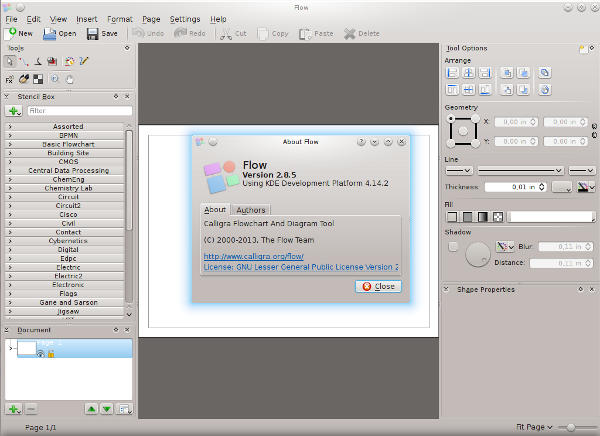
Task: Expand the Assorted stencil category
Action: tap(65, 126)
